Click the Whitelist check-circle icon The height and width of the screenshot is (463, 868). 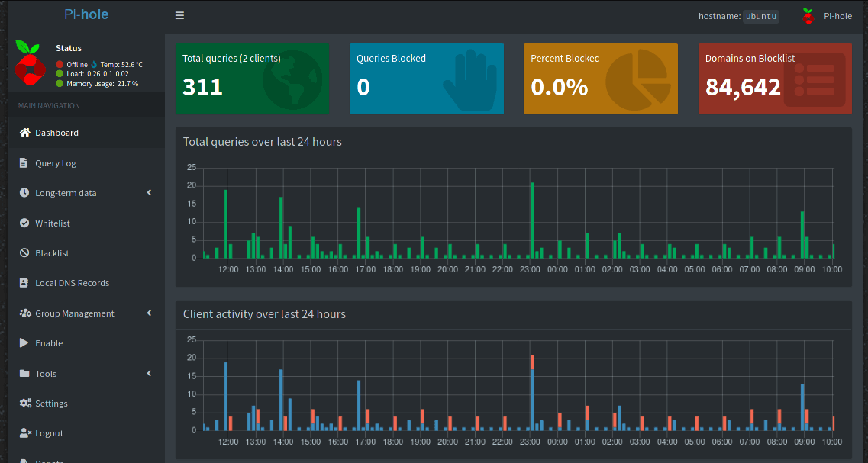[x=24, y=223]
